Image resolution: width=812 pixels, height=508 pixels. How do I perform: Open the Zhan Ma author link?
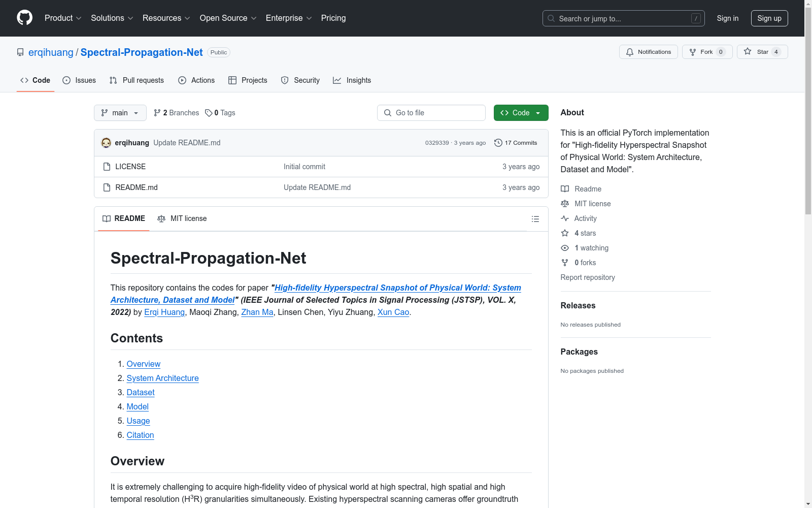click(x=257, y=312)
